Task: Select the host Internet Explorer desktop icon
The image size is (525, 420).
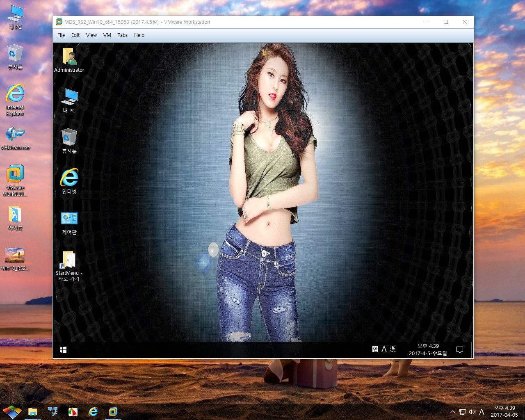Action: 15,100
